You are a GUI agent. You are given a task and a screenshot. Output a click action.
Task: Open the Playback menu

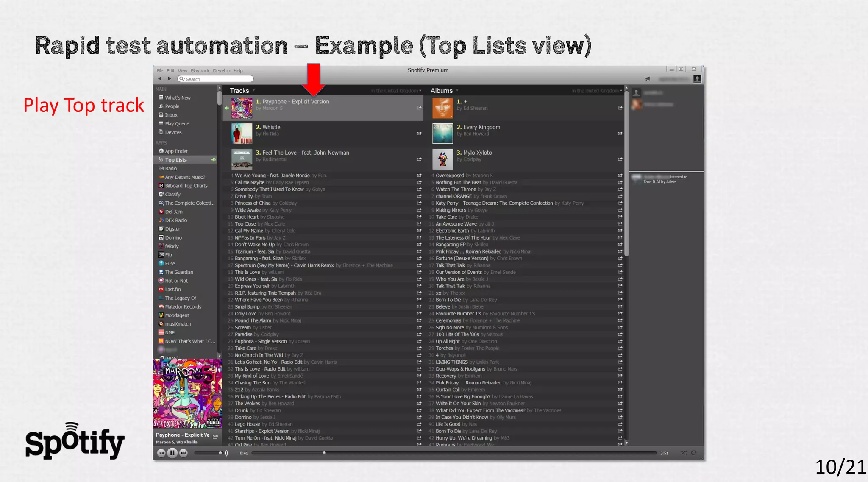point(200,71)
